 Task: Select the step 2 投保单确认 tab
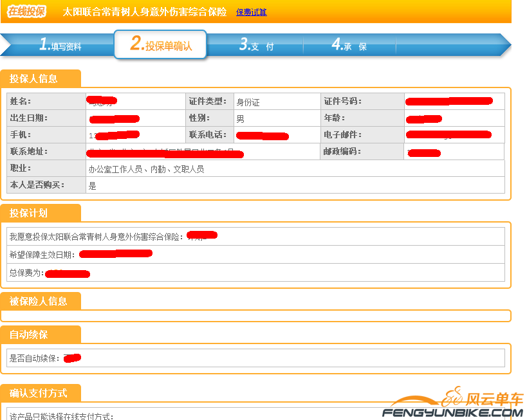click(x=161, y=44)
